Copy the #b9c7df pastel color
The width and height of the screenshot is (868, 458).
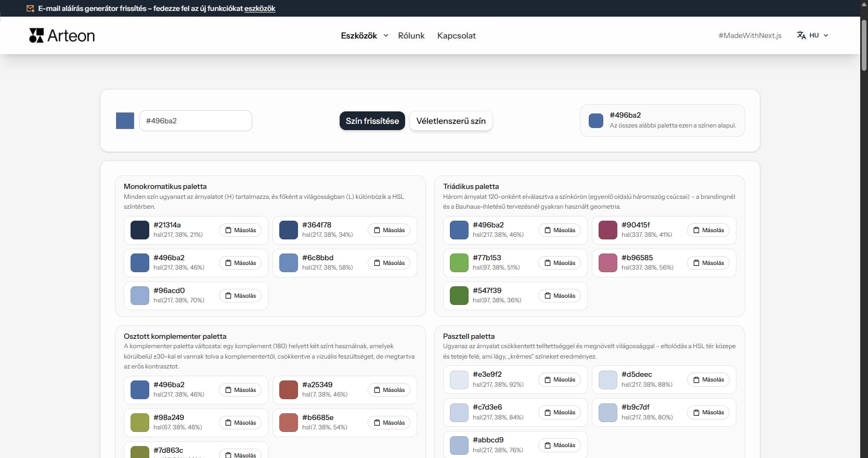click(x=708, y=412)
